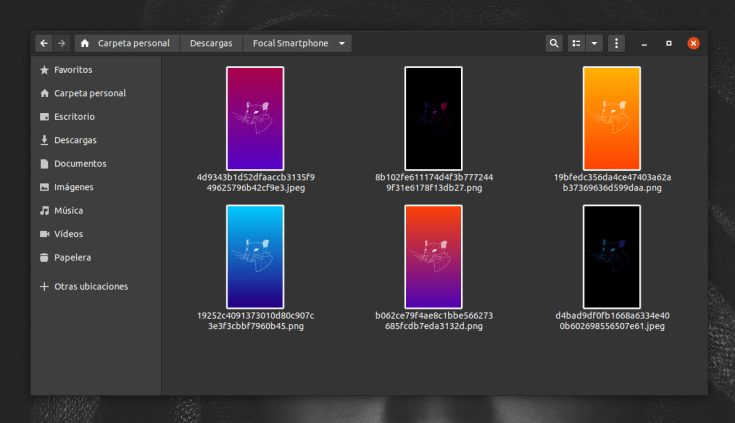The width and height of the screenshot is (735, 423).
Task: Select Música in the sidebar
Action: 68,211
